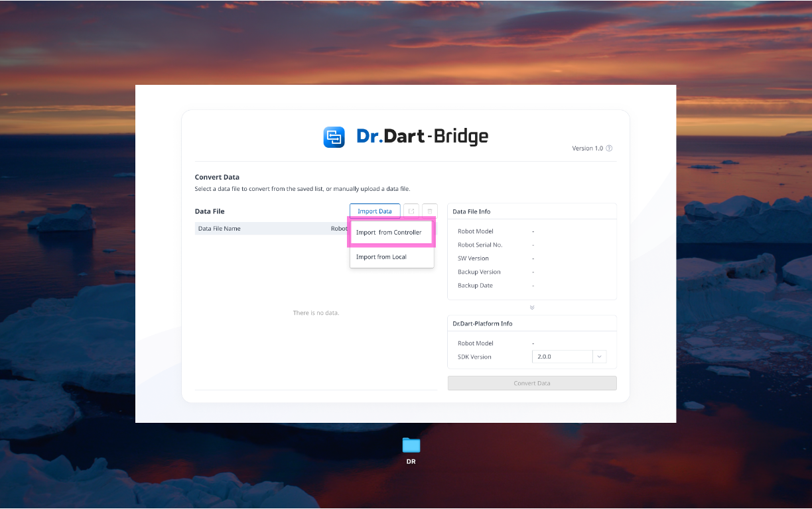Screen dimensions: 812x509
Task: Click the Robot Serial No. label
Action: click(480, 245)
